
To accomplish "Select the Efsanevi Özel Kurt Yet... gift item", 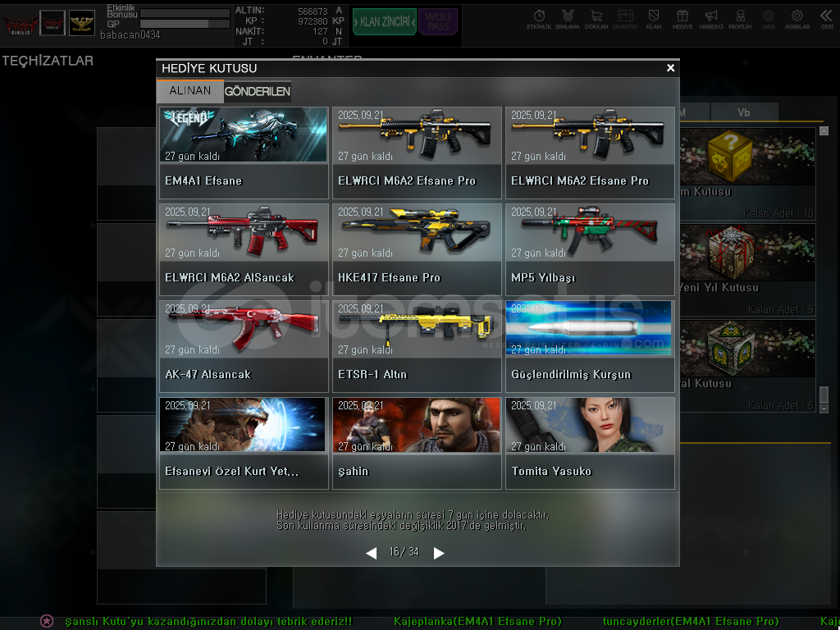I will [244, 443].
